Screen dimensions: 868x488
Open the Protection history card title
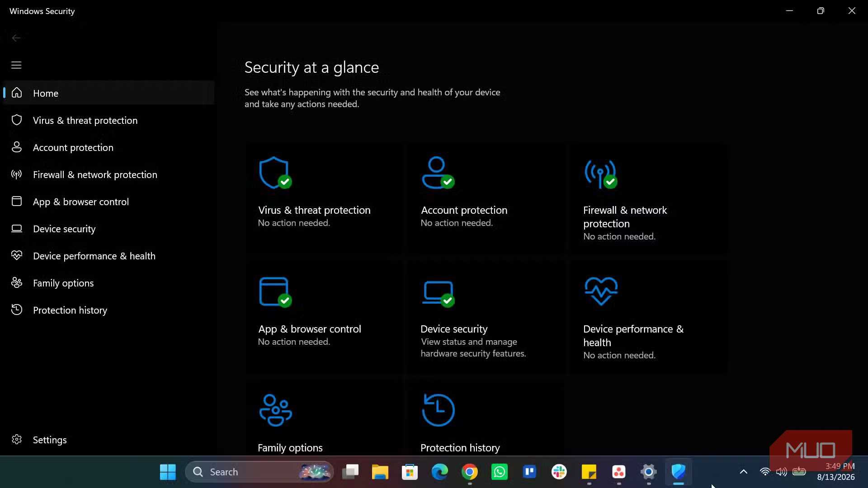(x=460, y=448)
